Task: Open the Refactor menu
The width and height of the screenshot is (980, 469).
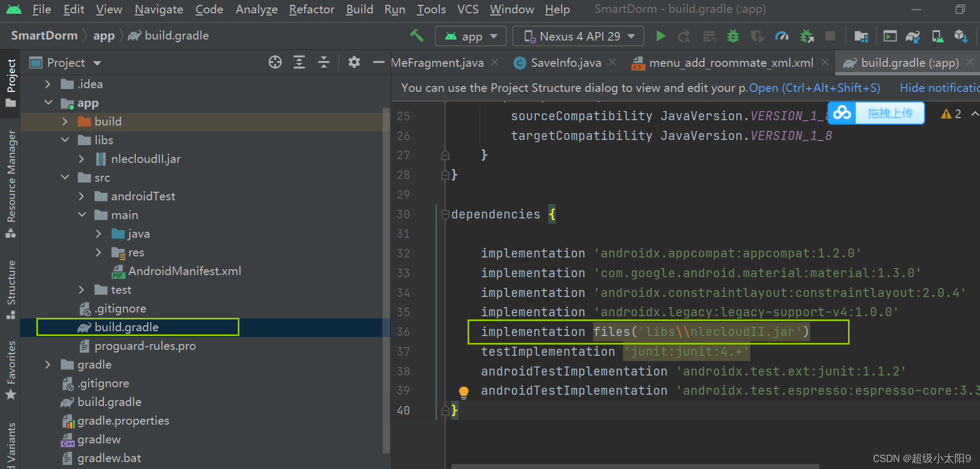Action: (312, 10)
